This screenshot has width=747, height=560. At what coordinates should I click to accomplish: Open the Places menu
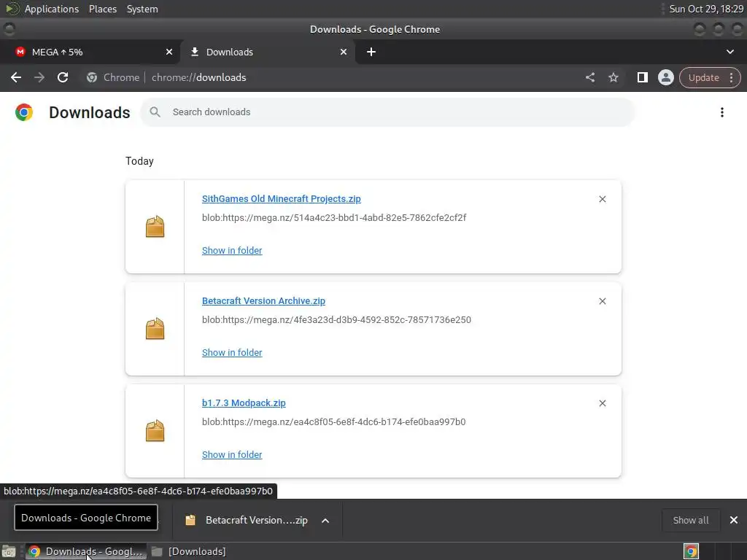coord(102,9)
